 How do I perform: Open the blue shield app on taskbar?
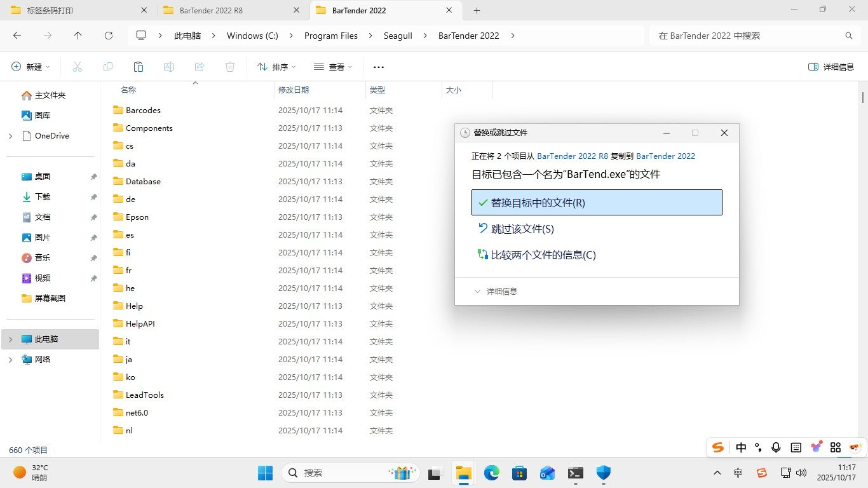click(x=604, y=473)
